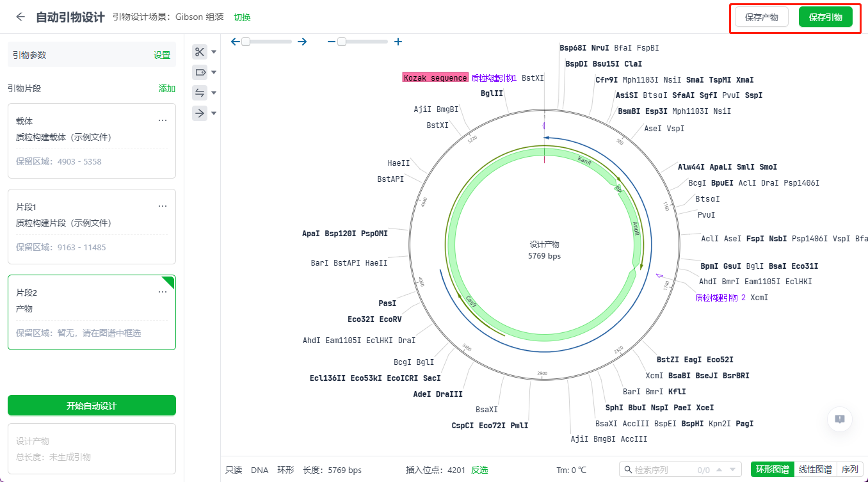Select the 环形图谱 view tab
Screen dimensions: 868x482
coord(772,469)
